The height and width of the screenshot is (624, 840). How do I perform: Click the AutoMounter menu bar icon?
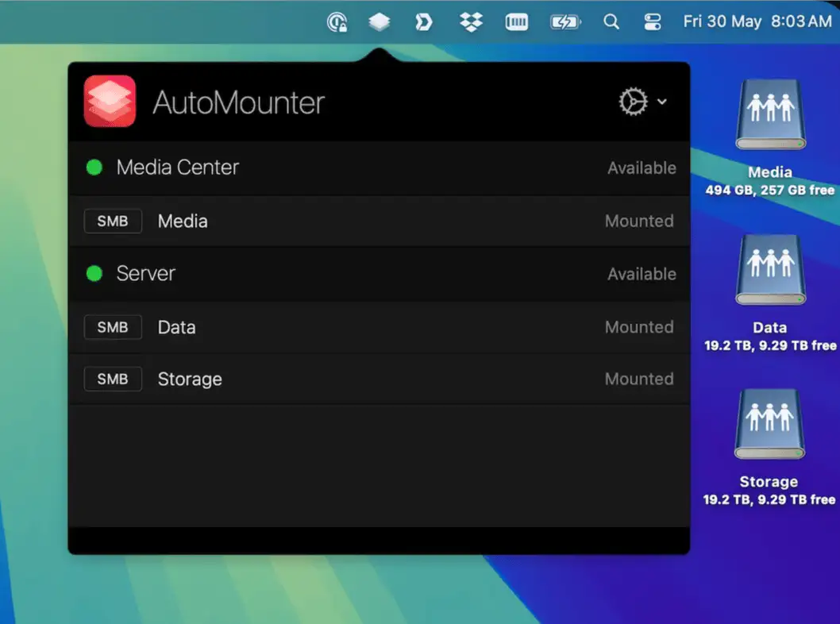380,22
